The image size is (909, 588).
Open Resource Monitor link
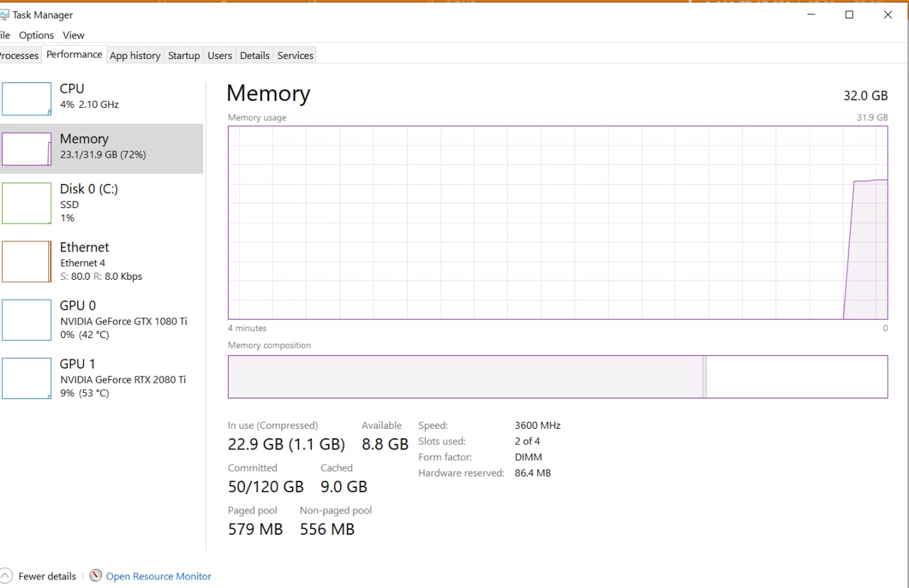[x=158, y=577]
